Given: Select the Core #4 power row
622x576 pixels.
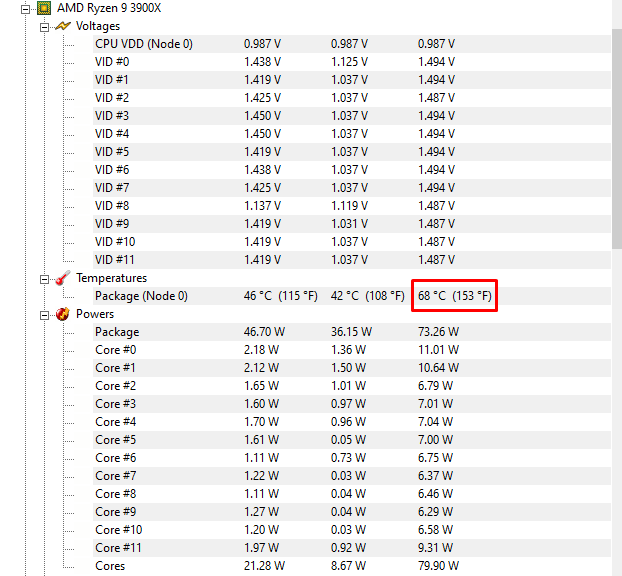Looking at the screenshot, I should (352, 422).
